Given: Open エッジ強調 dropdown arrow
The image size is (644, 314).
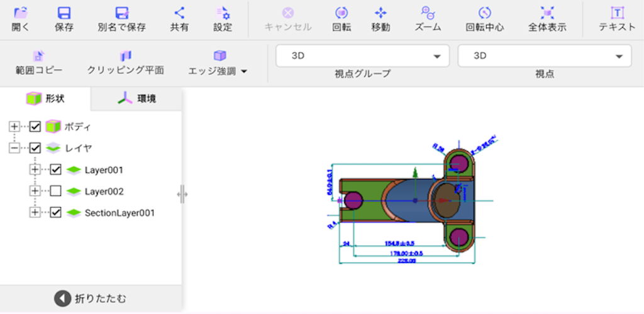Looking at the screenshot, I should click(244, 72).
